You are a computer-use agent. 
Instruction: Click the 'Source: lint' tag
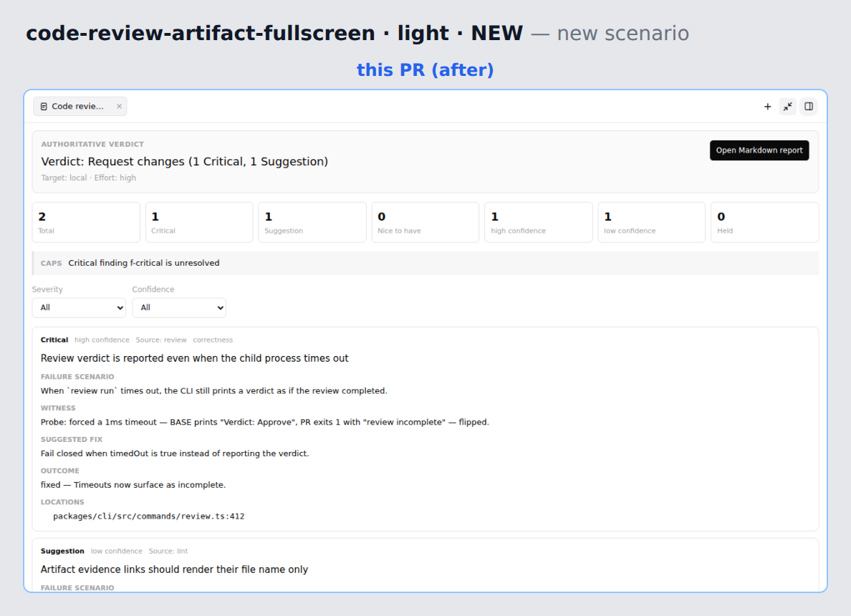pos(168,551)
